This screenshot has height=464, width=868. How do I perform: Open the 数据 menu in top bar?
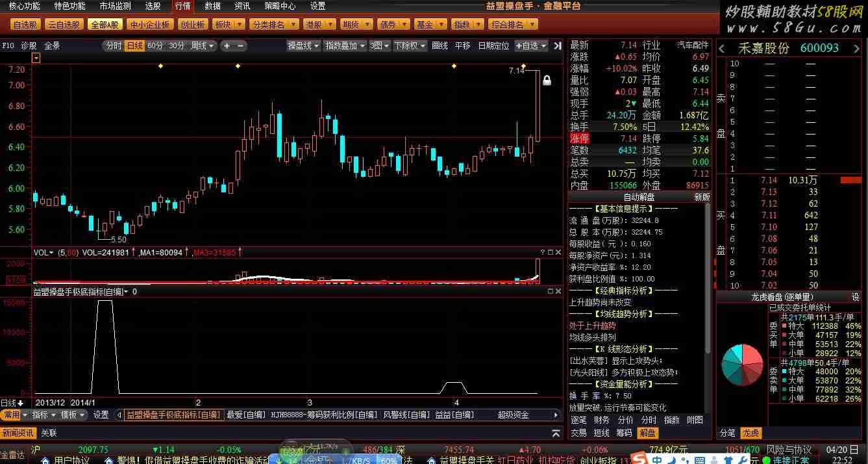[x=212, y=6]
